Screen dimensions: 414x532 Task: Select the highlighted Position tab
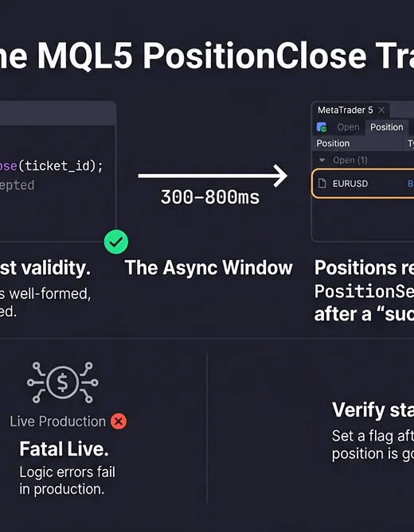tap(386, 127)
